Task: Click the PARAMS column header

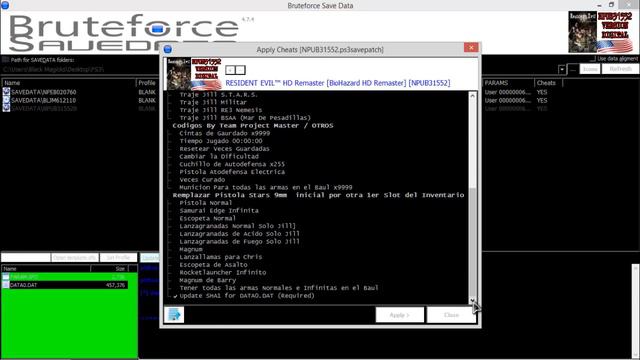Action: [x=508, y=83]
